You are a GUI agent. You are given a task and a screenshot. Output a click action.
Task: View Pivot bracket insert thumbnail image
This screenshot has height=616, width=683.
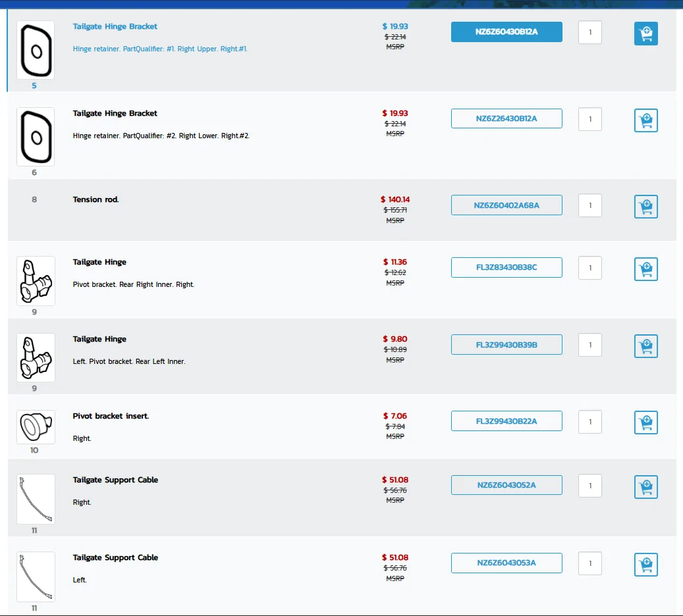coord(36,426)
